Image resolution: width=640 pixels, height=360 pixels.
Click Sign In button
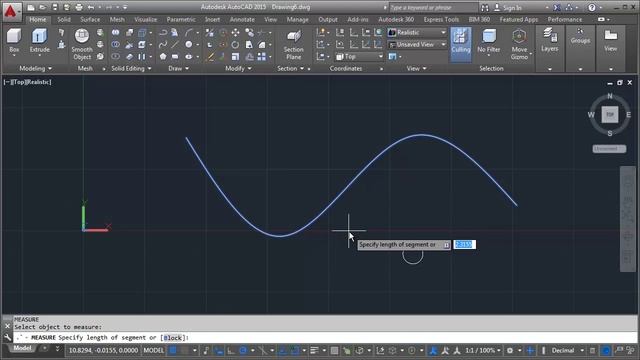point(508,7)
